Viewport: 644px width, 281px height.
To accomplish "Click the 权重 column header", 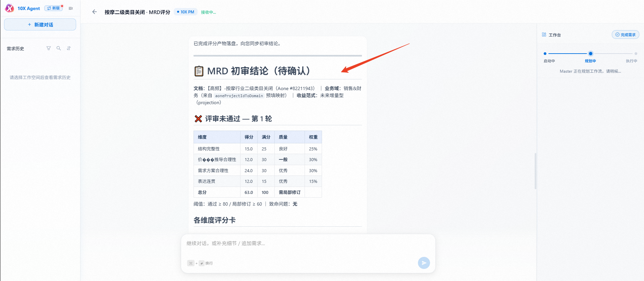I will click(x=313, y=137).
